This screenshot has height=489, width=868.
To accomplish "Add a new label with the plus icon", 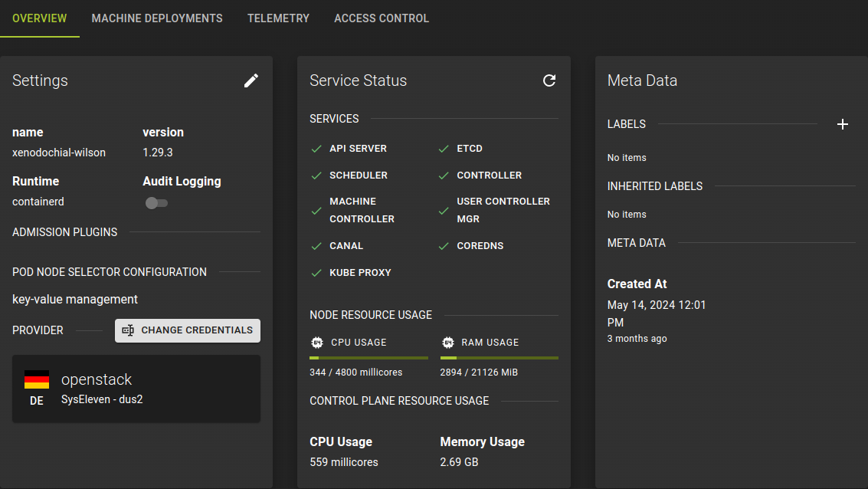I will click(x=843, y=123).
